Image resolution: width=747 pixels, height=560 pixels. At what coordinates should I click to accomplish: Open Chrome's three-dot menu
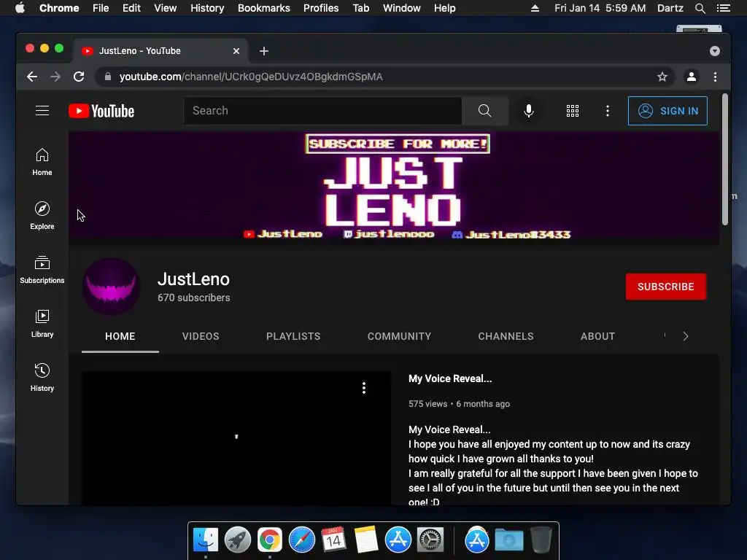pyautogui.click(x=715, y=77)
